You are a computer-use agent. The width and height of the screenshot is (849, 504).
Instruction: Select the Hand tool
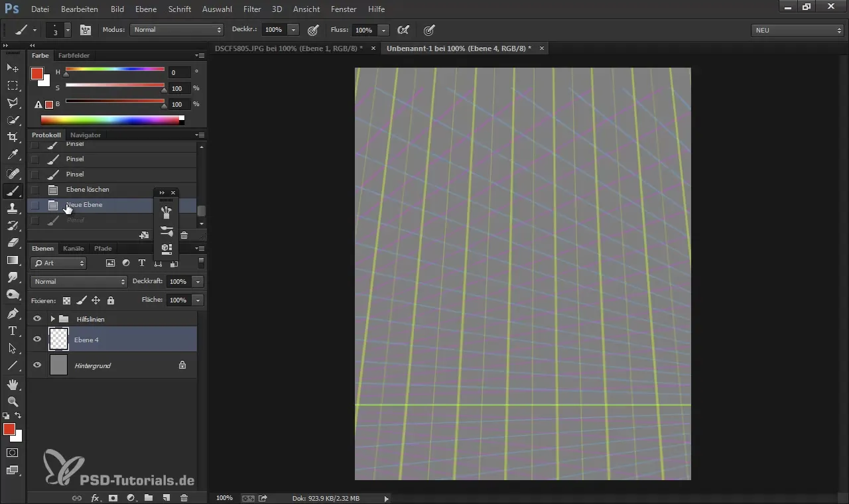[x=13, y=385]
